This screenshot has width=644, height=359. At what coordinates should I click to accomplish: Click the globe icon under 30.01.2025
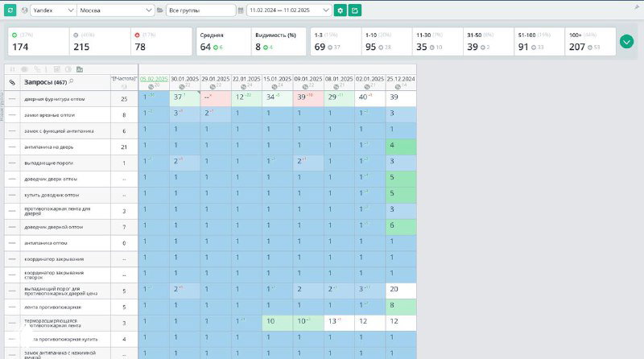pyautogui.click(x=182, y=87)
